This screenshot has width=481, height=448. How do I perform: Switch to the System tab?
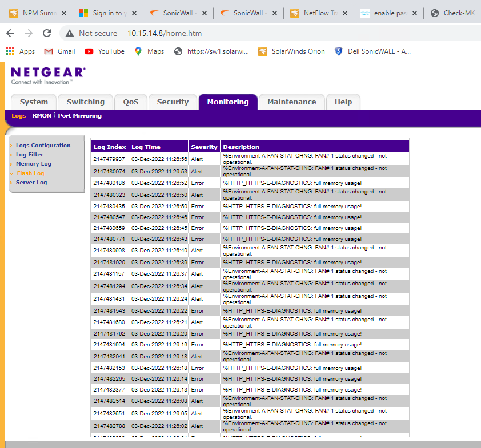coord(34,102)
